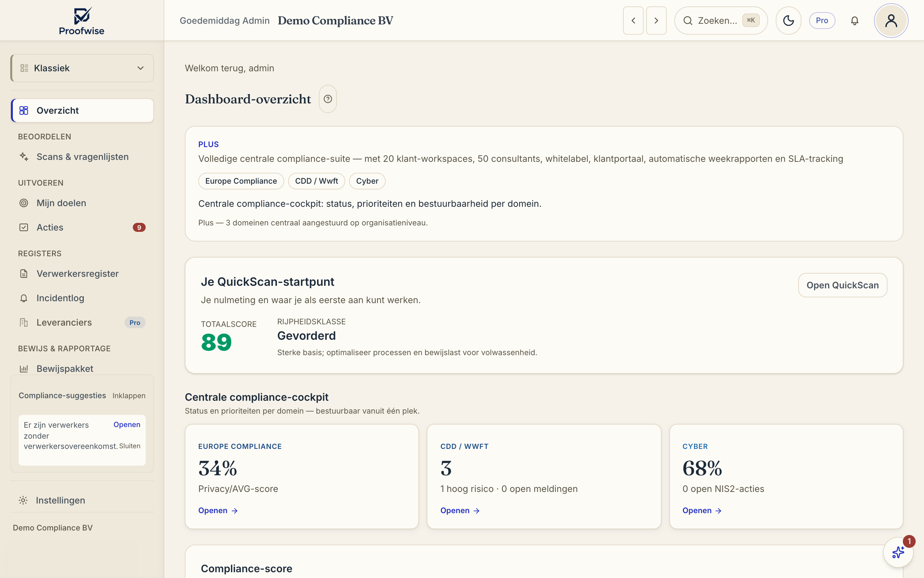Go forward with the right chevron button
924x578 pixels.
click(656, 21)
